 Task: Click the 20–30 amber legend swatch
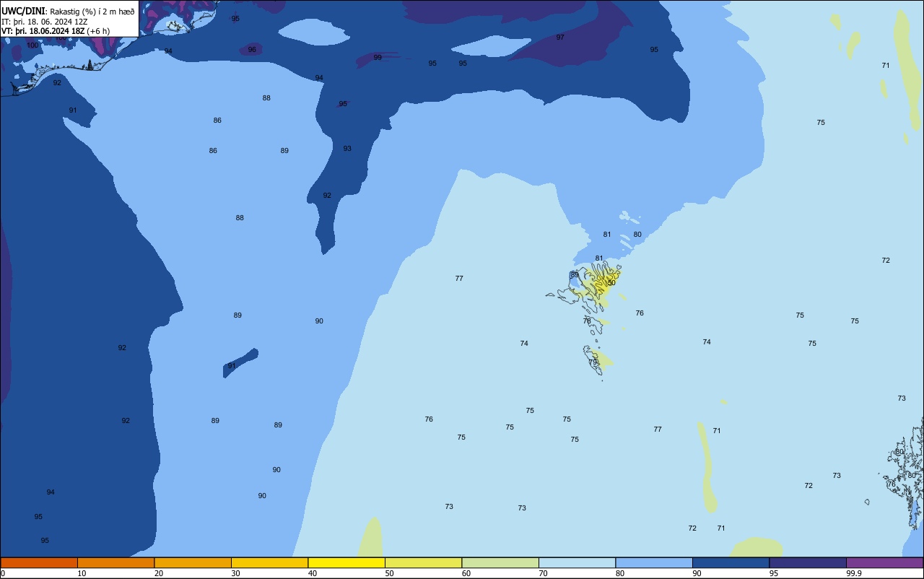pyautogui.click(x=193, y=562)
